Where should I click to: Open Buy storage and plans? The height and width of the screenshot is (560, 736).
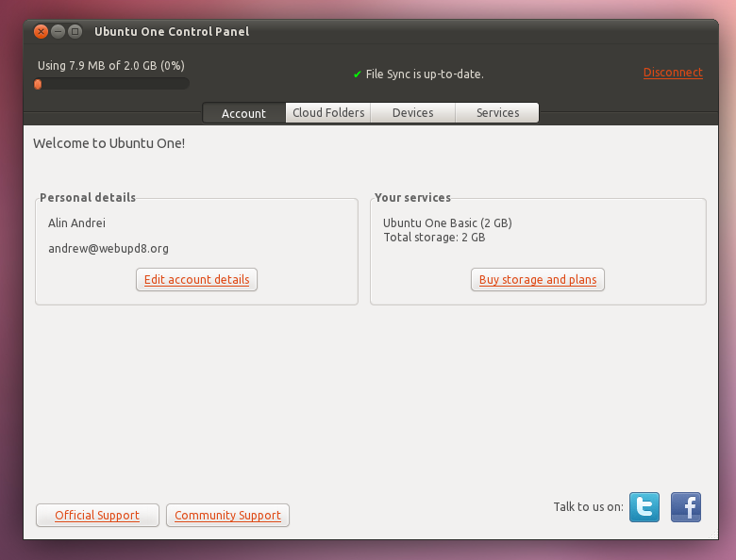(538, 280)
